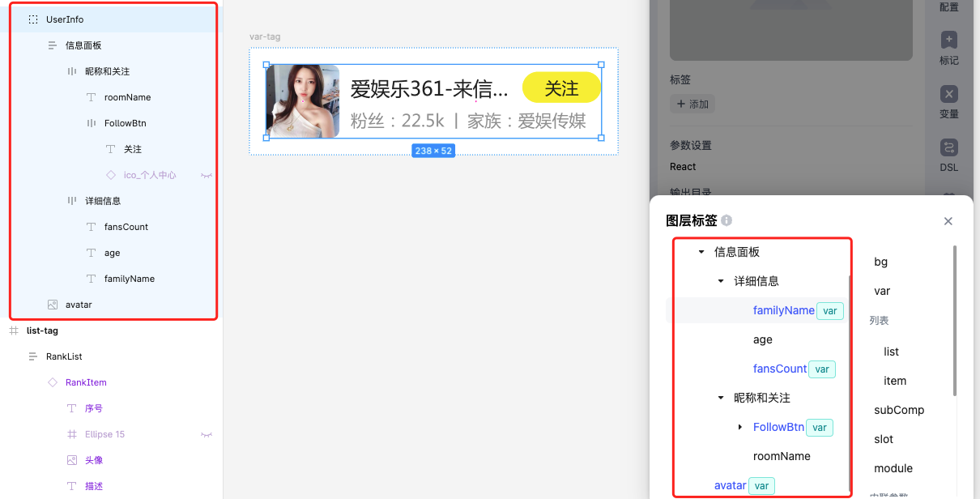Click the avatar image layer icon
The width and height of the screenshot is (980, 499).
(53, 305)
